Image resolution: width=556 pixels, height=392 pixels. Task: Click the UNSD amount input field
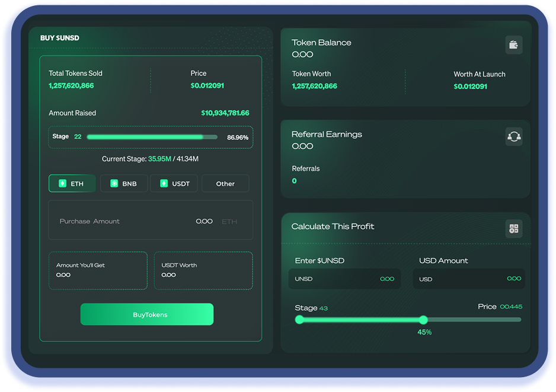[x=344, y=279]
